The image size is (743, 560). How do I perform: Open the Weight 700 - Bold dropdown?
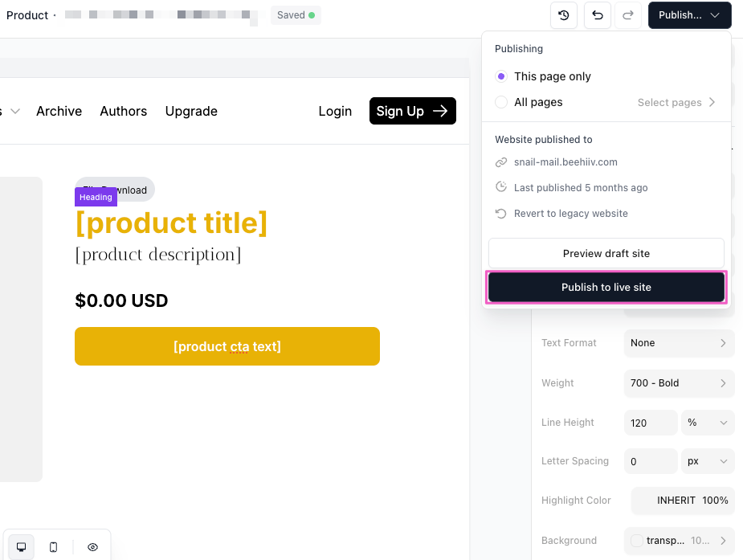[x=679, y=383]
